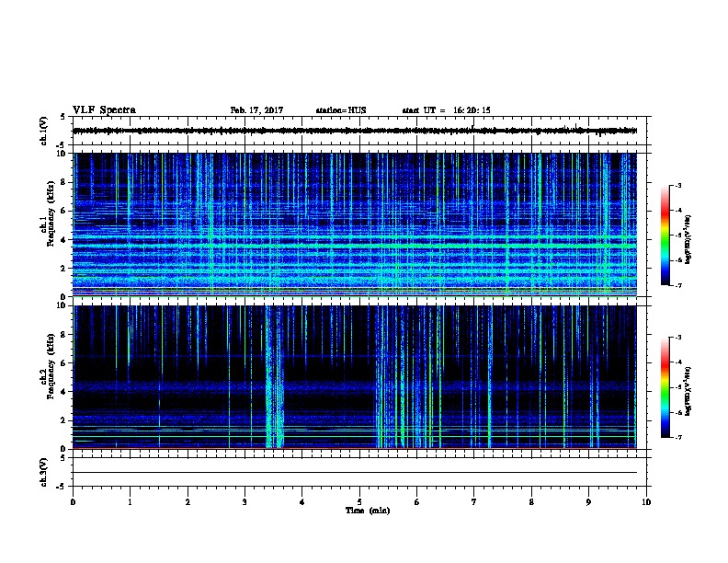Click time axis tick label "1"

(x=130, y=502)
